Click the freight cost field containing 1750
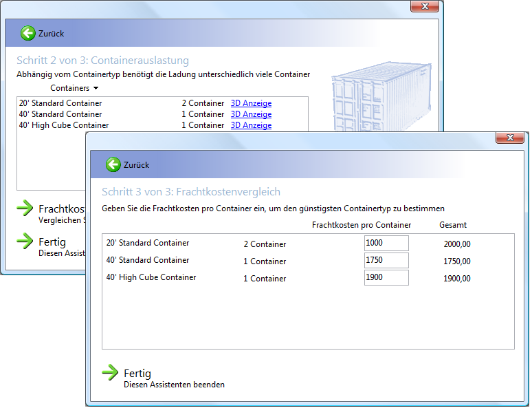Viewport: 532px width, 408px height. tap(386, 260)
